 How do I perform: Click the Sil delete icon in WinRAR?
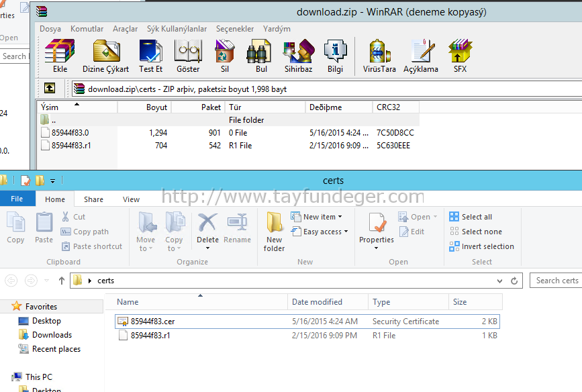coord(225,56)
